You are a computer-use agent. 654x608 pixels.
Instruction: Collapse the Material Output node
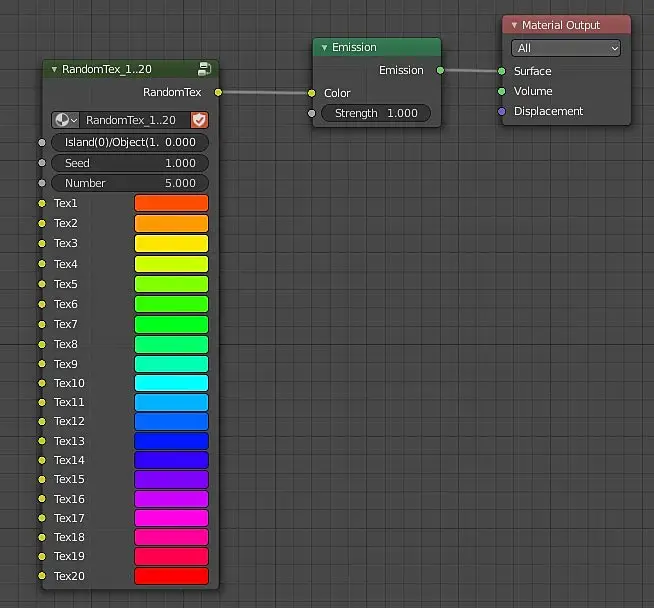click(x=514, y=25)
